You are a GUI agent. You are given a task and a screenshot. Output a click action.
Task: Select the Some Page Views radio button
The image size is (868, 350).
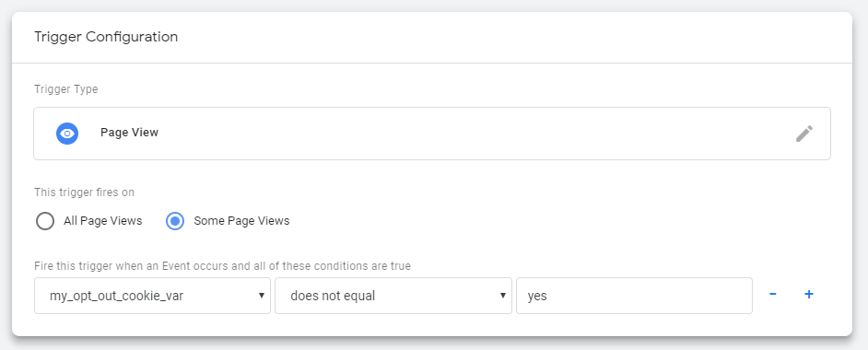click(175, 221)
